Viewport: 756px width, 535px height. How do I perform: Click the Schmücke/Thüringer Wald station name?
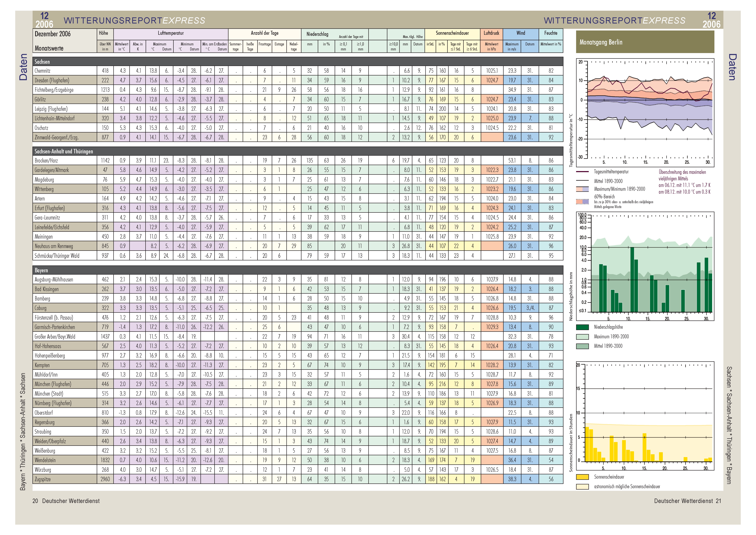57,256
